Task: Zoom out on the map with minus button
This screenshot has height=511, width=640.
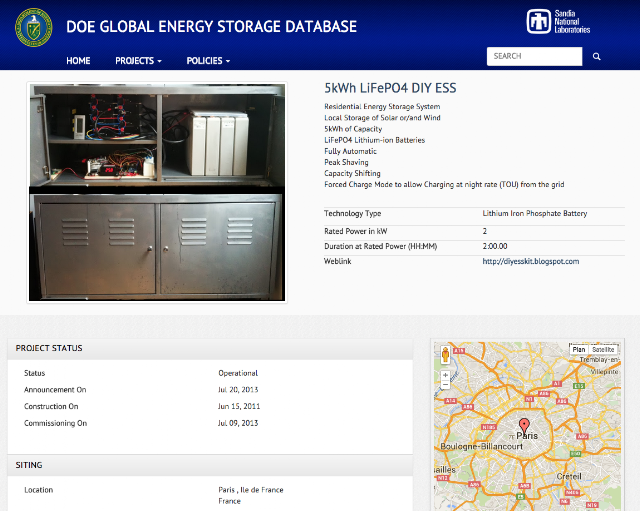Action: coord(445,384)
